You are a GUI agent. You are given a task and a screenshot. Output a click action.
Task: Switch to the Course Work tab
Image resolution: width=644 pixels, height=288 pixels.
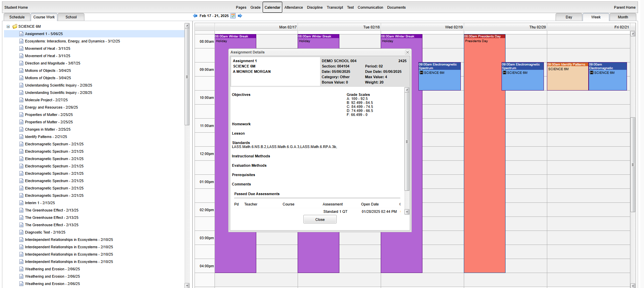click(44, 17)
